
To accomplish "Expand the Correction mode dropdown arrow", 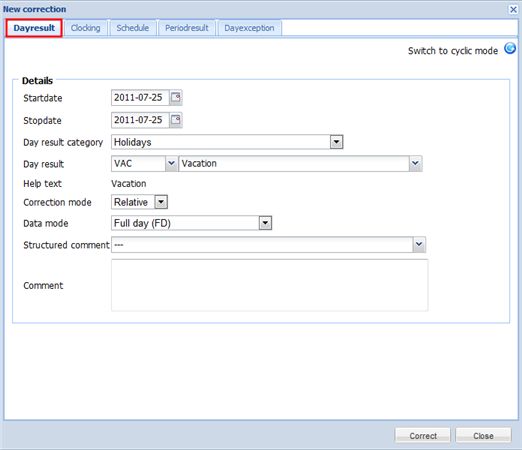I will (x=161, y=202).
